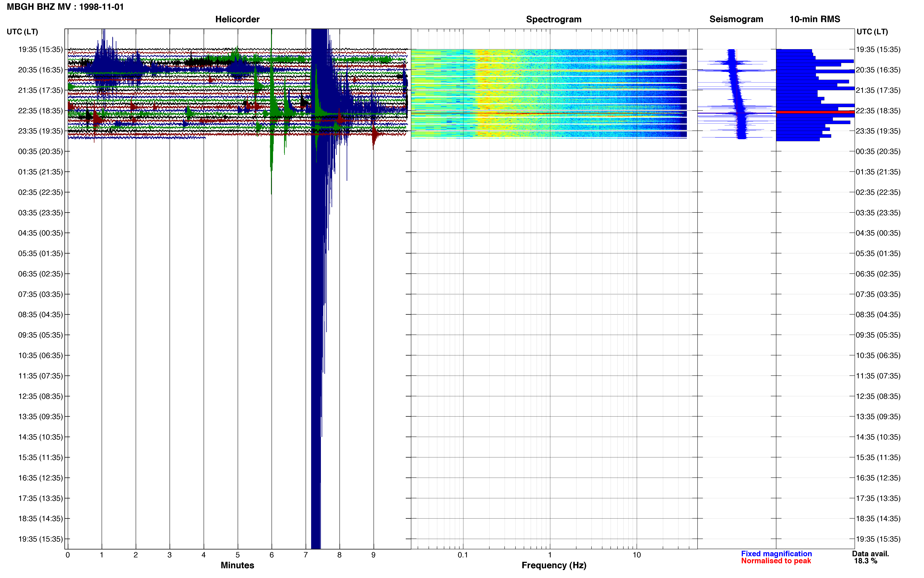
Task: Click the right 23:35 (19:35) time label
Action: tap(878, 131)
